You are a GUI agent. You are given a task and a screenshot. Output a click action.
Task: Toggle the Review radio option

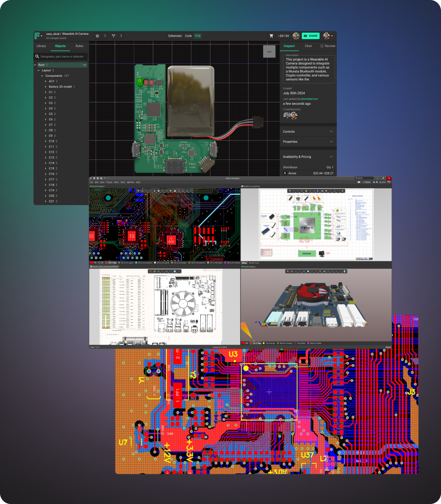(x=328, y=46)
